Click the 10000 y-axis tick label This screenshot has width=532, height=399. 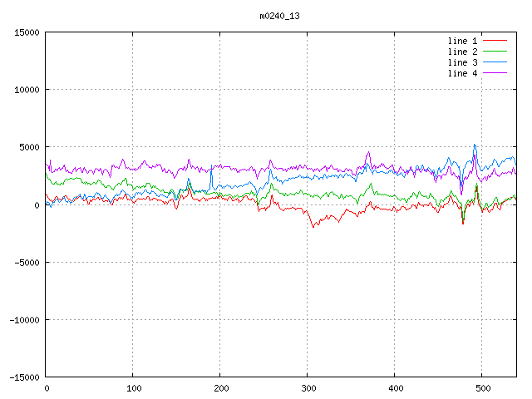tap(26, 90)
